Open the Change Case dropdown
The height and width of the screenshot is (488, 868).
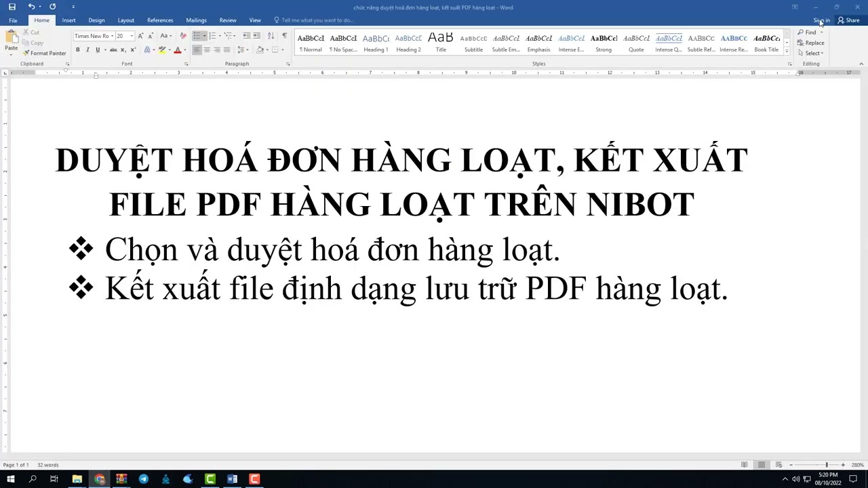click(x=165, y=36)
